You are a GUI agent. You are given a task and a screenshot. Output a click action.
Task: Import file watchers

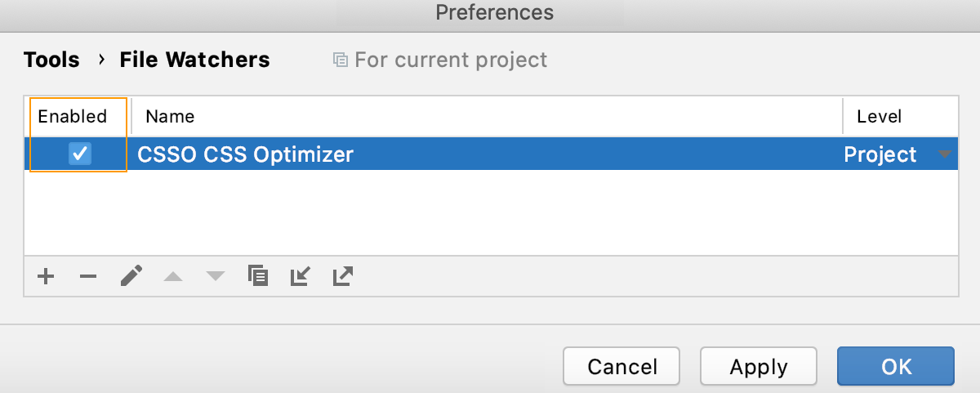301,277
